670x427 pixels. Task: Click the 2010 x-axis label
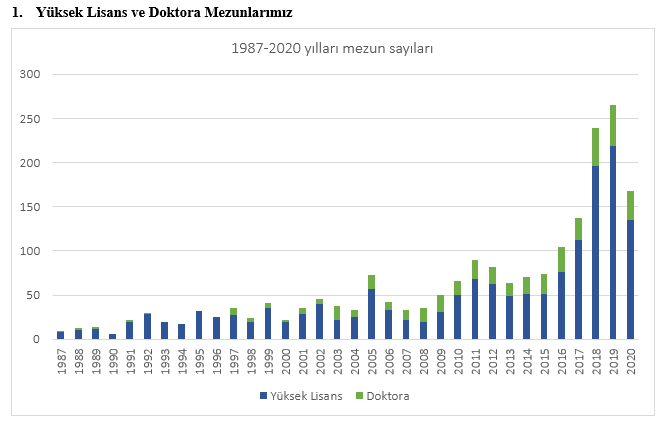(458, 362)
